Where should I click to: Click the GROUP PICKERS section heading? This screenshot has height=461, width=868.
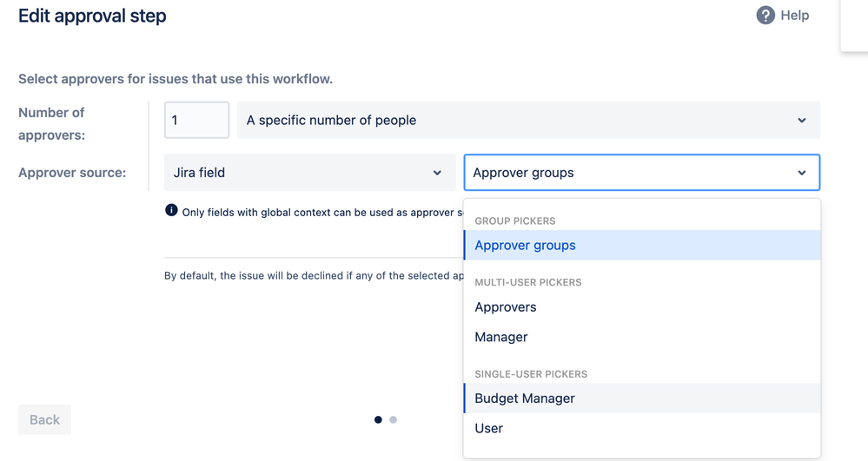[x=515, y=221]
